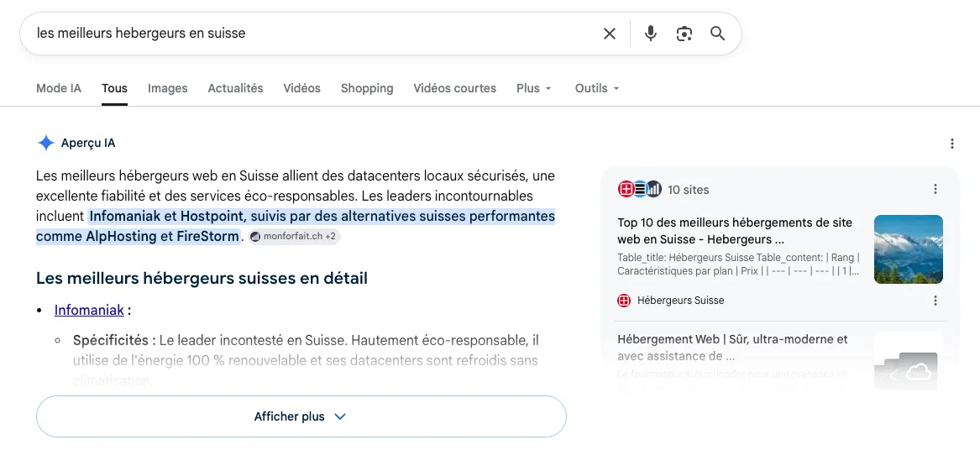The image size is (980, 450).
Task: Click the Hébergeurs Suisse source name
Action: point(680,301)
